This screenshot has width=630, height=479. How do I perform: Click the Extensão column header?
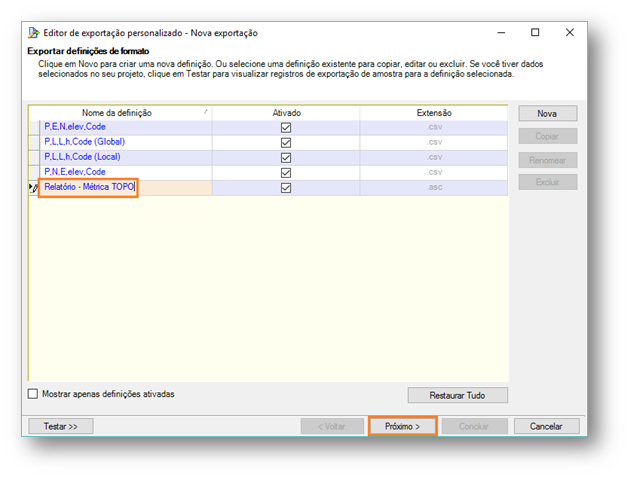(433, 113)
